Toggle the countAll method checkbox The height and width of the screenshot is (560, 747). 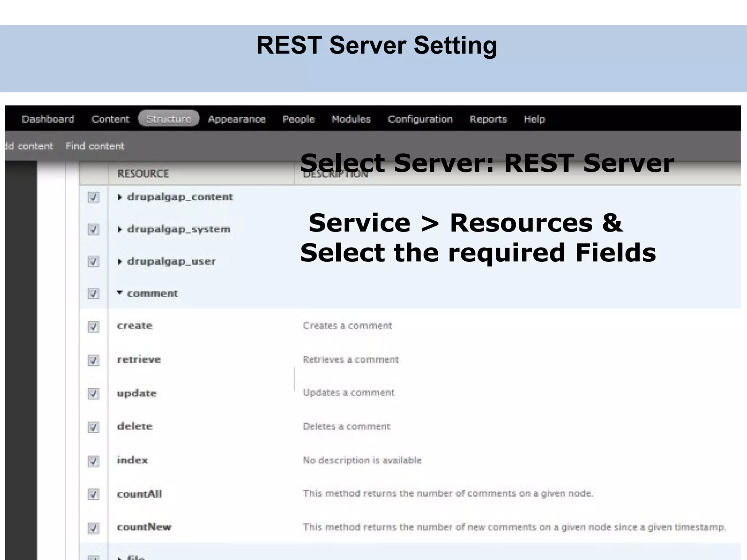[93, 494]
